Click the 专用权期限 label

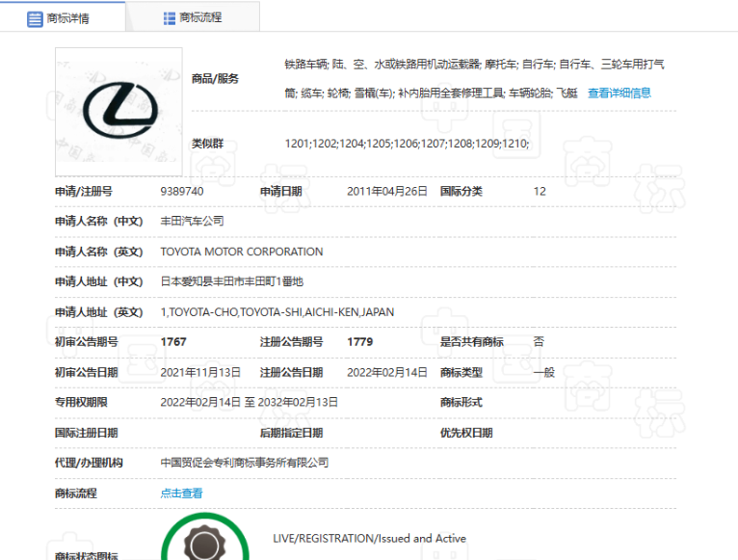click(x=81, y=402)
